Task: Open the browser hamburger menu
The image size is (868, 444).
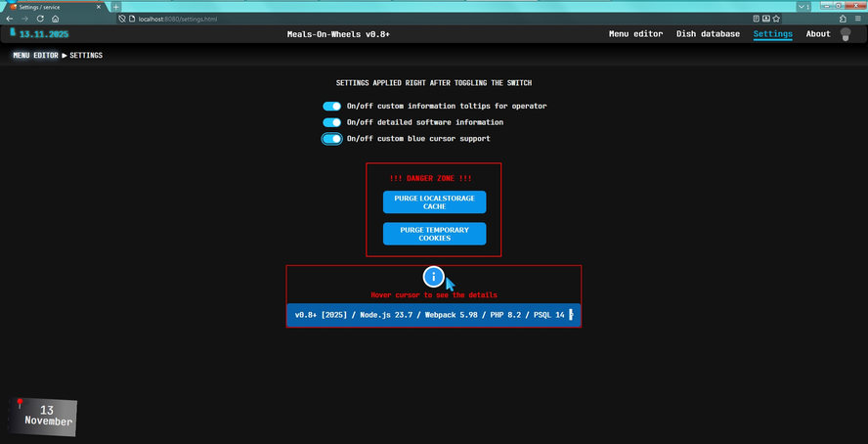Action: click(857, 19)
